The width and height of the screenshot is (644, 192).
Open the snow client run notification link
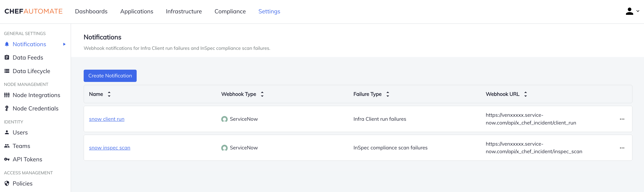point(107,119)
